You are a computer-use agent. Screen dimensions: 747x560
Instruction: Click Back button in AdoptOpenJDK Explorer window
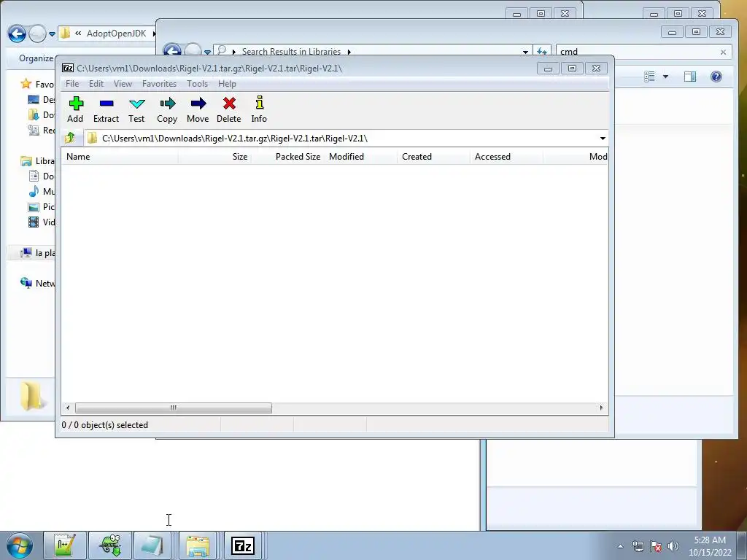[18, 34]
